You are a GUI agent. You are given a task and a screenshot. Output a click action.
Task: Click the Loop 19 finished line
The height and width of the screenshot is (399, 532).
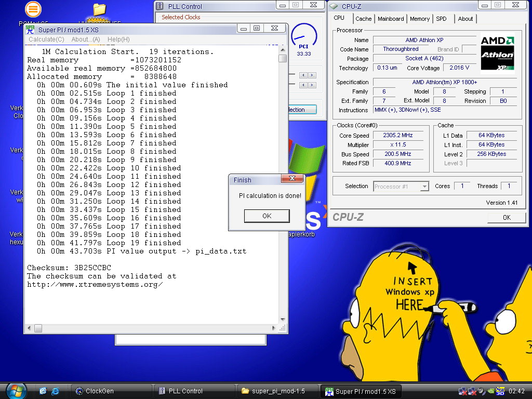pos(109,243)
